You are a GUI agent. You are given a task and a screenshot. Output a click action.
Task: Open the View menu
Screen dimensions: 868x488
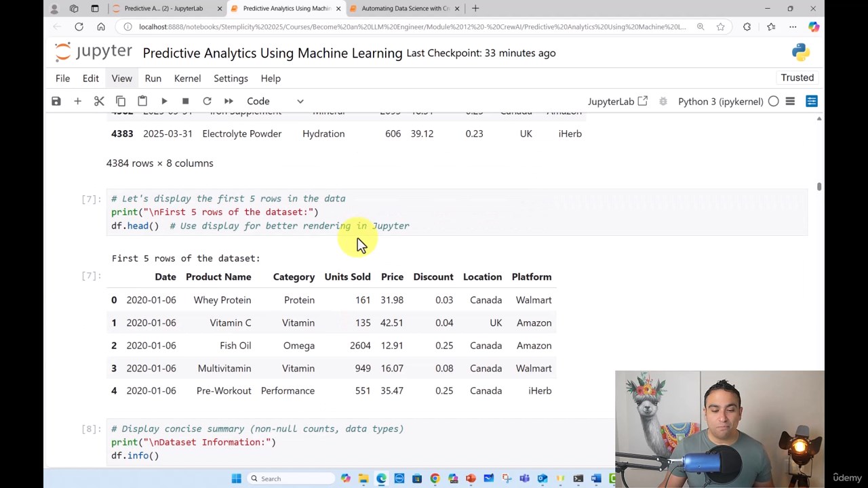(x=122, y=78)
